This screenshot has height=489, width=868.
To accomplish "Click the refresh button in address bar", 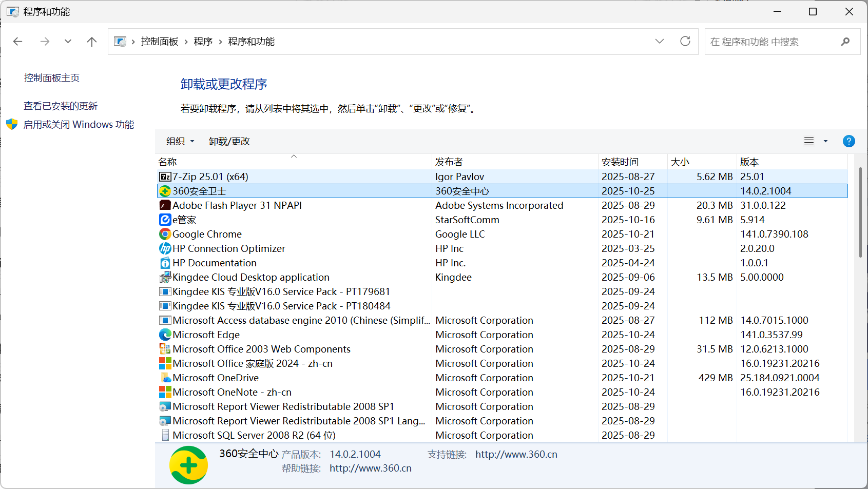I will coord(685,41).
